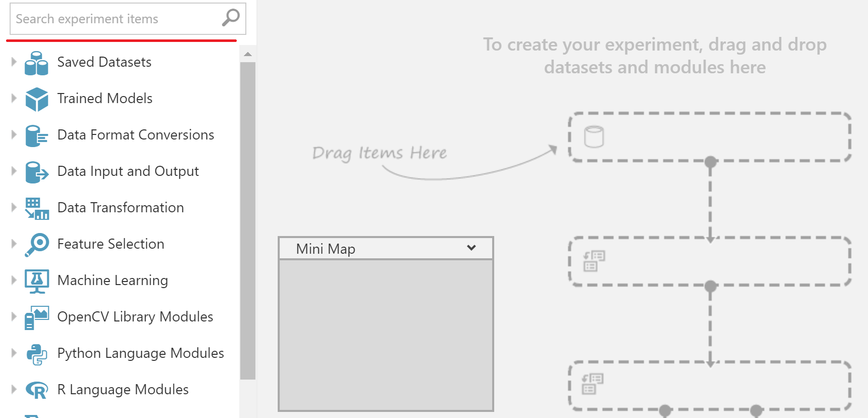The width and height of the screenshot is (868, 418).
Task: Click the search magnifying glass icon
Action: tap(231, 18)
